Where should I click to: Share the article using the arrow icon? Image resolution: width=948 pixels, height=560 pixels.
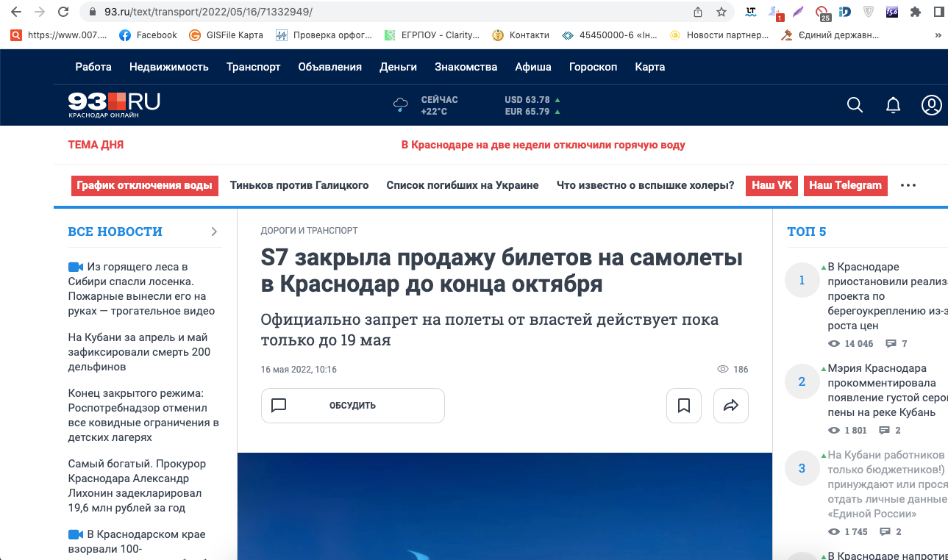coord(730,406)
